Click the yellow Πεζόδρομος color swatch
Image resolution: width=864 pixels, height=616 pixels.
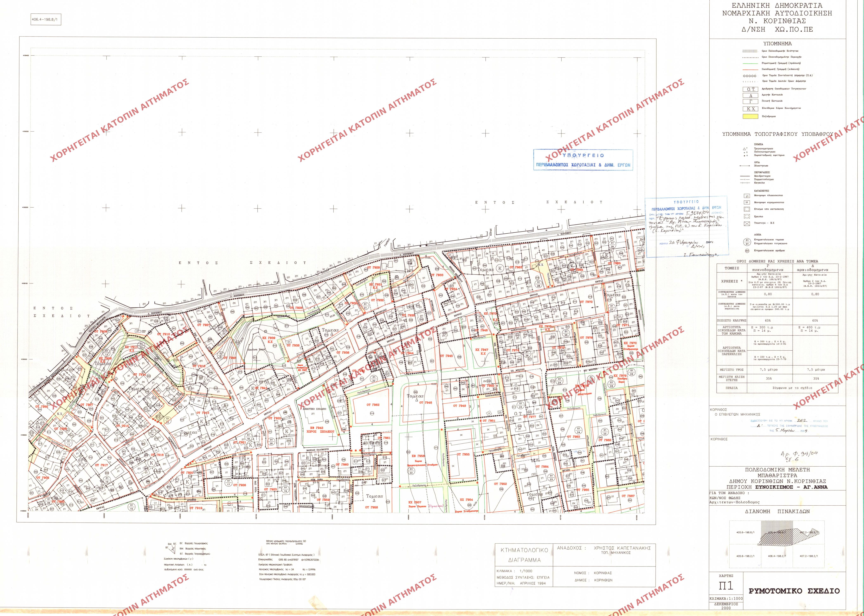tap(751, 116)
